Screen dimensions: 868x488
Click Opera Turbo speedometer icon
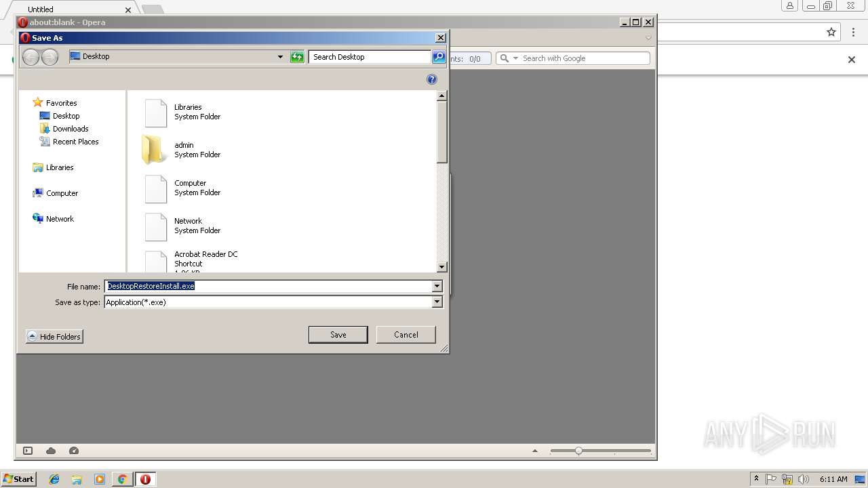click(74, 451)
